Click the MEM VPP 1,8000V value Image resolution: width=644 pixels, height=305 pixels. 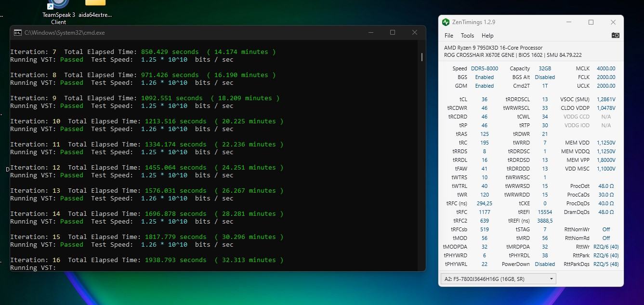606,160
